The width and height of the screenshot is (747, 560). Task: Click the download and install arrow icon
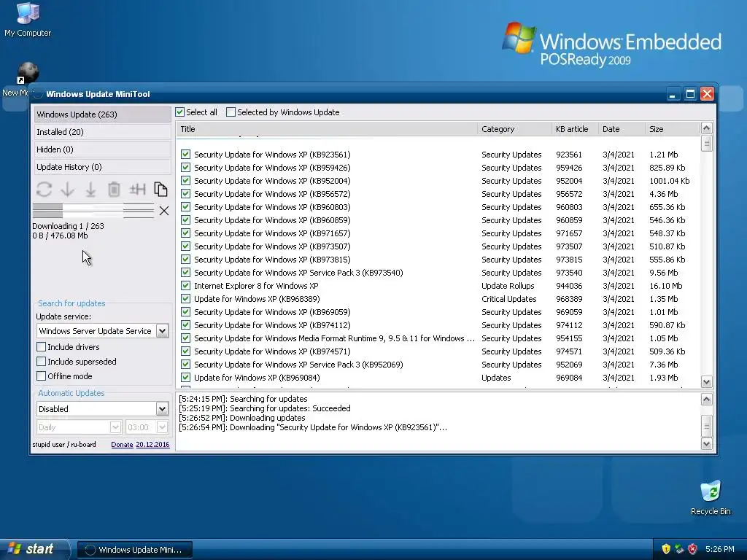tap(90, 189)
